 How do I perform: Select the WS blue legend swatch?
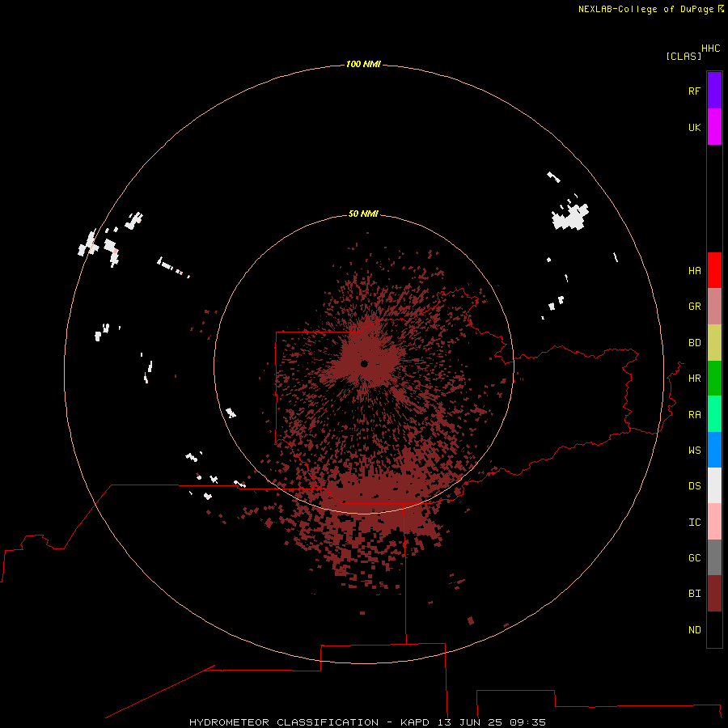click(714, 450)
